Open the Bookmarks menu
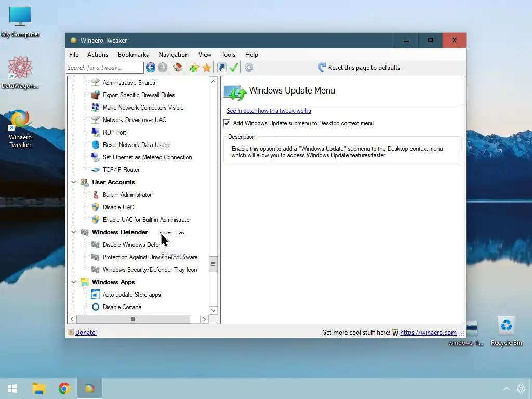Screen dimensions: 532x399 tap(133, 54)
